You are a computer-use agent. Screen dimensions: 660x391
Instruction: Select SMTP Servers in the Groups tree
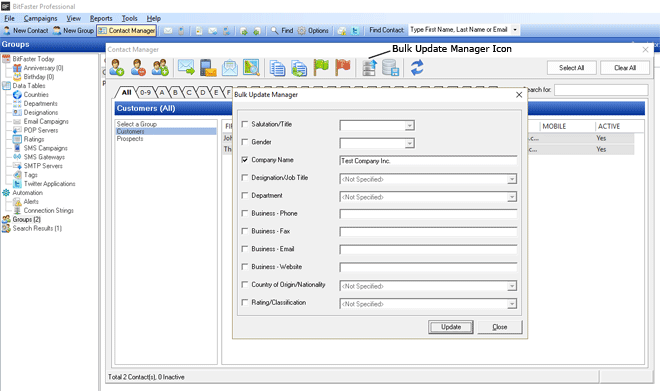[x=43, y=166]
